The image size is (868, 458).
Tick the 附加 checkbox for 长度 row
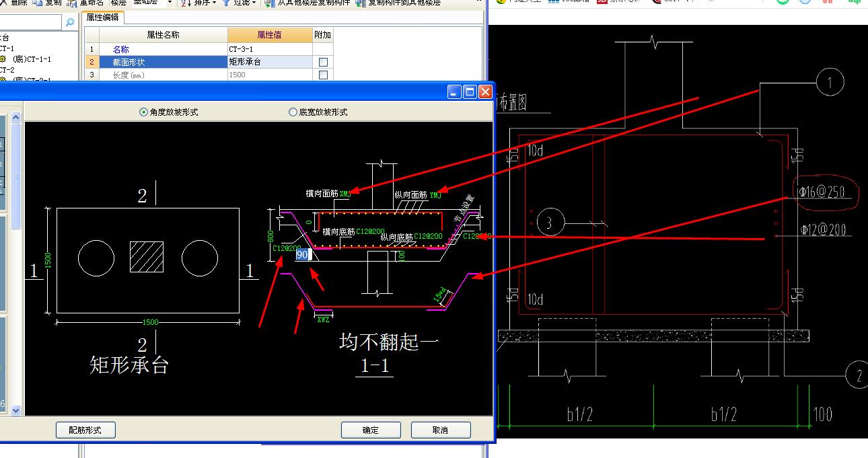[323, 75]
